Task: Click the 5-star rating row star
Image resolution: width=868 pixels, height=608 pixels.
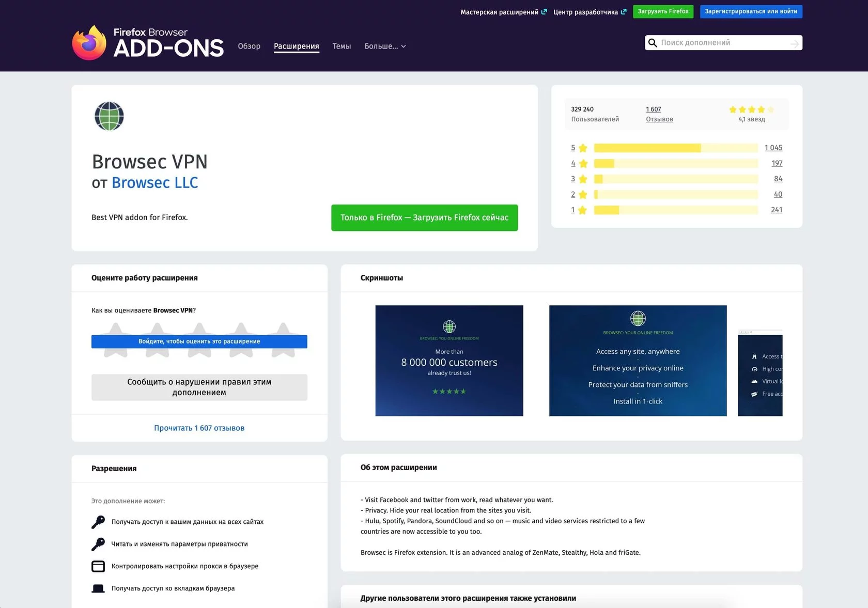Action: (583, 148)
